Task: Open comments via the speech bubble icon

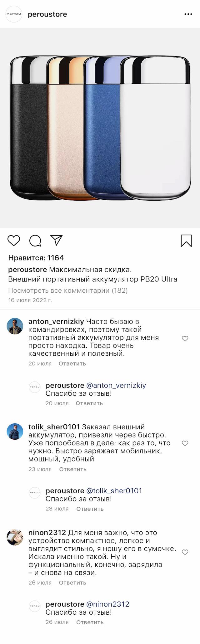Action: (35, 241)
